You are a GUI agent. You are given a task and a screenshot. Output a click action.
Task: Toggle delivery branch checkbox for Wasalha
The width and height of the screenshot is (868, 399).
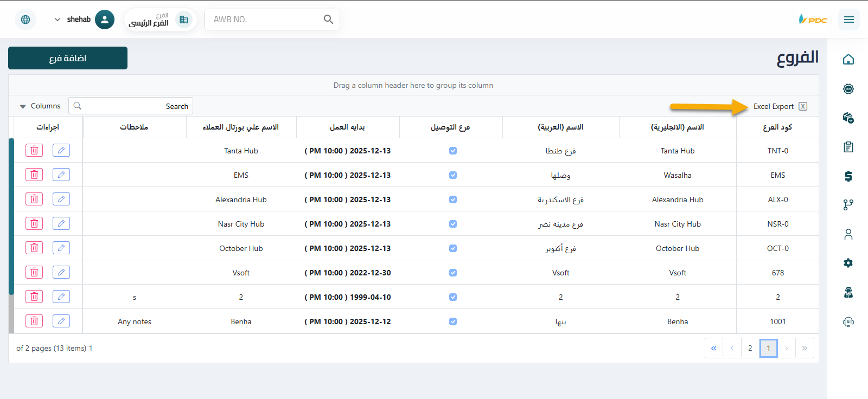pyautogui.click(x=453, y=175)
